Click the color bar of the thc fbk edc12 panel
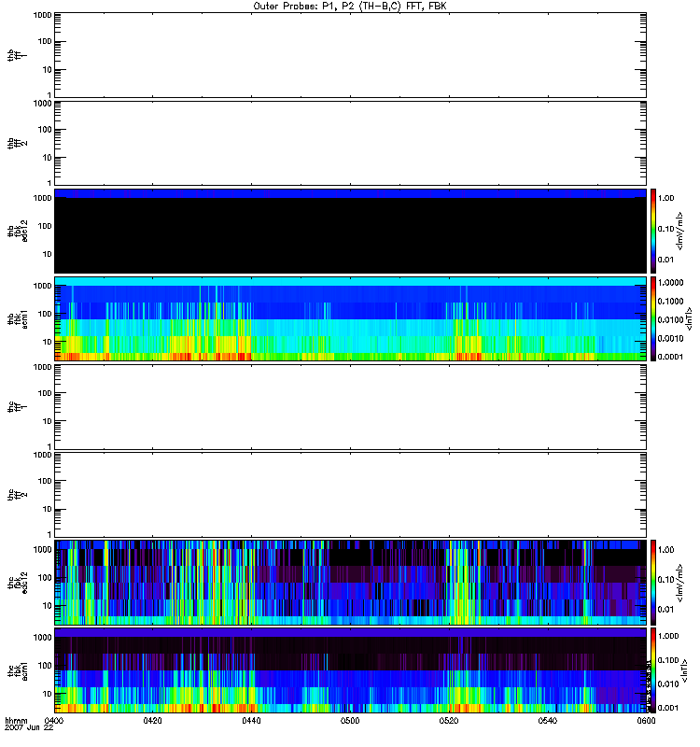 click(653, 582)
